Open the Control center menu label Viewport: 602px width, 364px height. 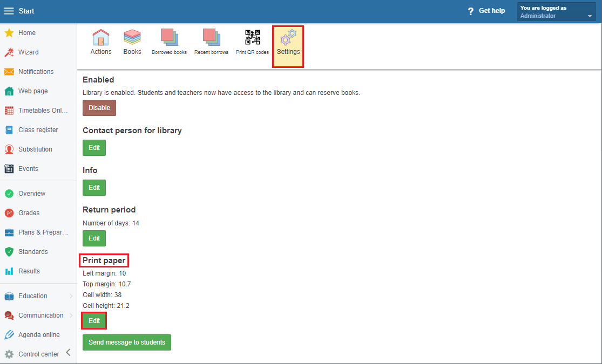click(x=39, y=354)
